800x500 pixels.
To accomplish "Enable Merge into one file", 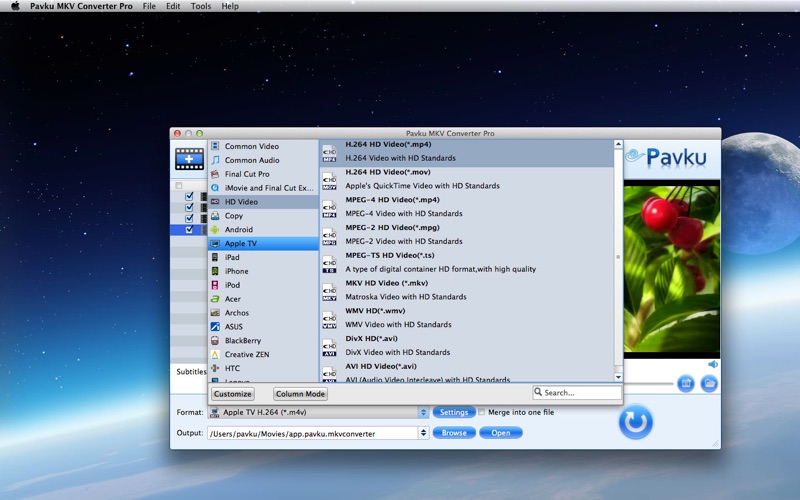I will pos(481,412).
